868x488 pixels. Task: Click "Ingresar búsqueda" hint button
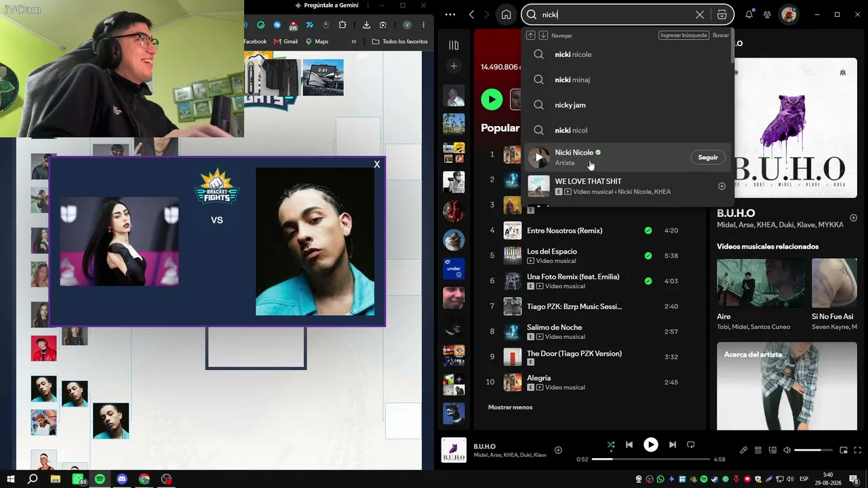click(684, 35)
